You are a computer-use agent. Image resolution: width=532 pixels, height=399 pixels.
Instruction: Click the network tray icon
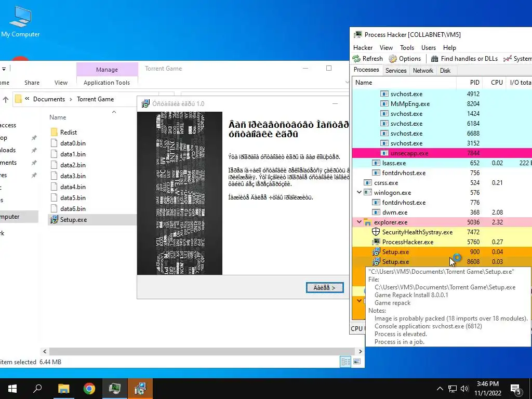point(453,389)
